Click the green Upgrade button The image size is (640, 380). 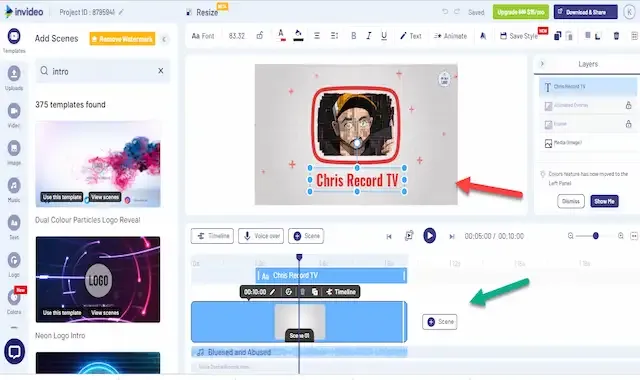[521, 12]
